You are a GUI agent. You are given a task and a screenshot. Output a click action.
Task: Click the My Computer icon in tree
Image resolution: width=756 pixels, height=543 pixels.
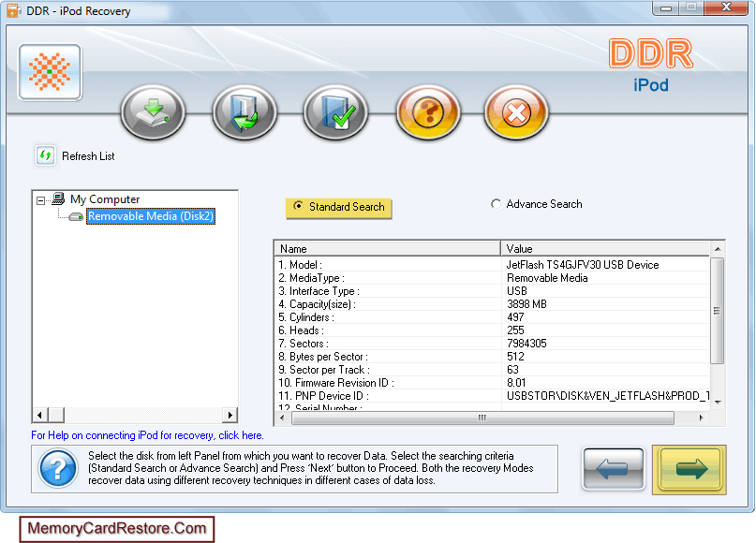pyautogui.click(x=58, y=198)
